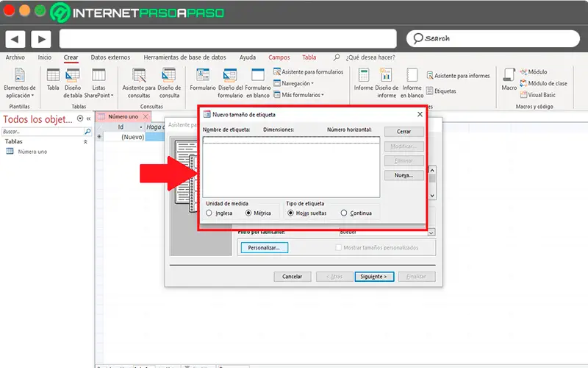Click the ¿Qué desea hacer? search box

click(x=370, y=57)
